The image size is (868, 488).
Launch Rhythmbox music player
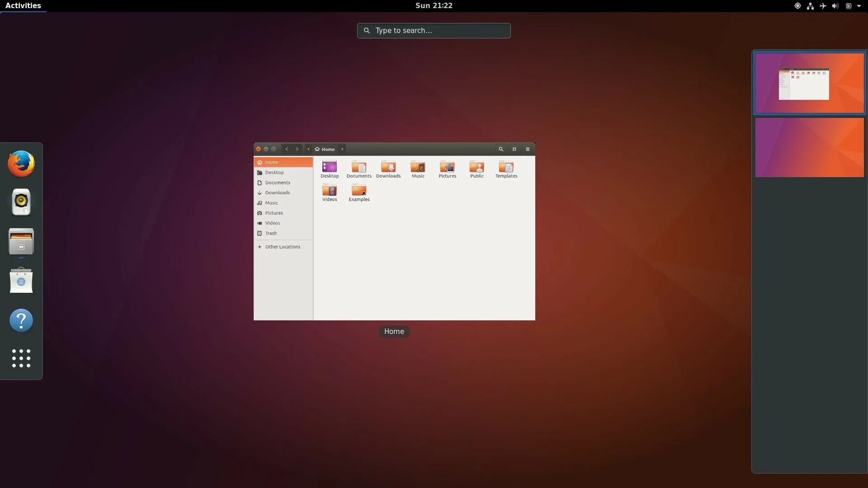point(21,202)
